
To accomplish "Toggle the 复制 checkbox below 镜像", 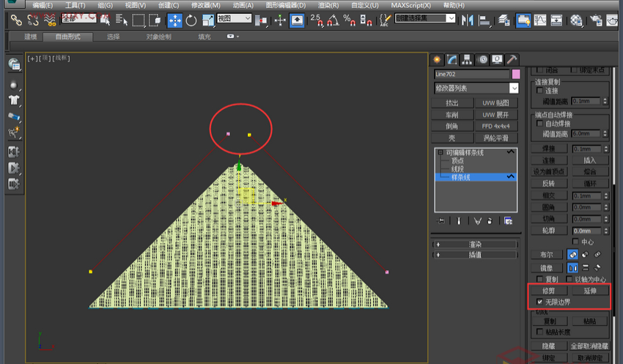I will point(539,279).
